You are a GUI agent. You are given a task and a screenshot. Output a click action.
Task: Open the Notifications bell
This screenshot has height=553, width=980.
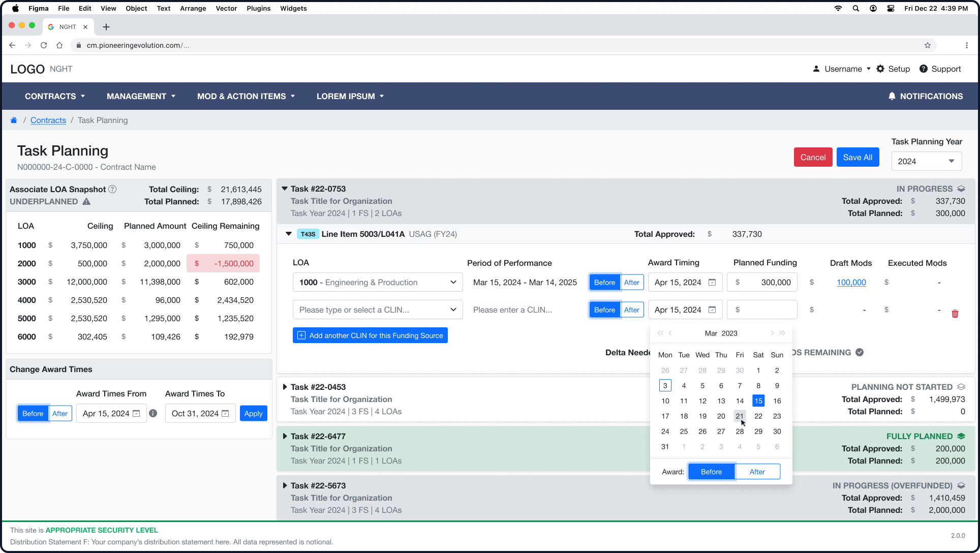click(x=892, y=96)
